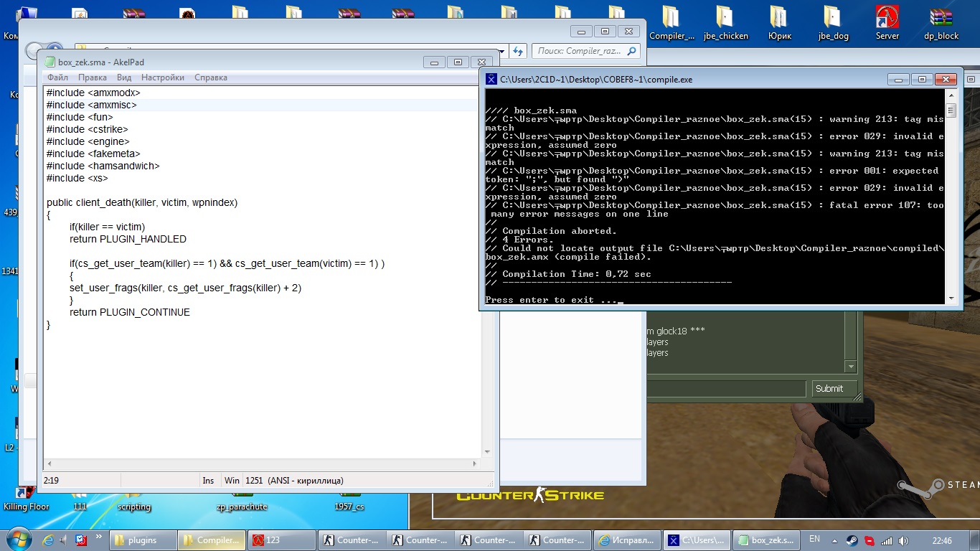This screenshot has height=551, width=980.
Task: Click the Explorer address bar refresh button
Action: [518, 51]
